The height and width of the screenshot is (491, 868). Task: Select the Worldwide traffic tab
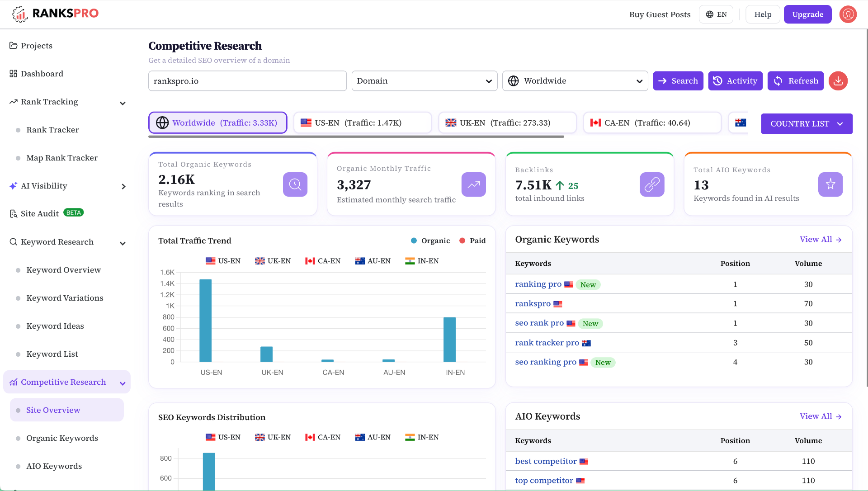click(x=218, y=123)
